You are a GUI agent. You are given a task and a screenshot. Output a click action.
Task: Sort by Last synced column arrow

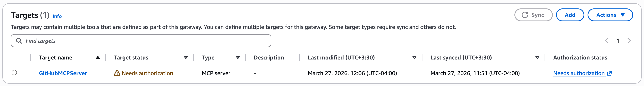(537, 57)
